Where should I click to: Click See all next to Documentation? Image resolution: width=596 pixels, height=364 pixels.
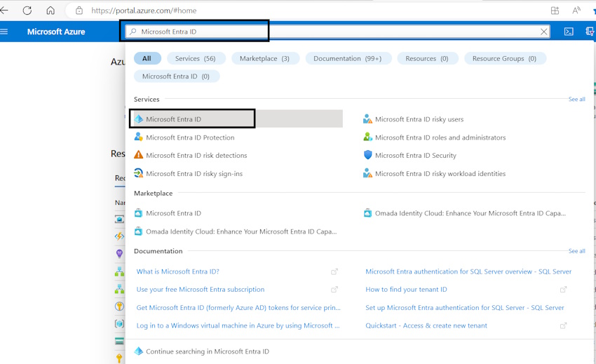coord(576,251)
